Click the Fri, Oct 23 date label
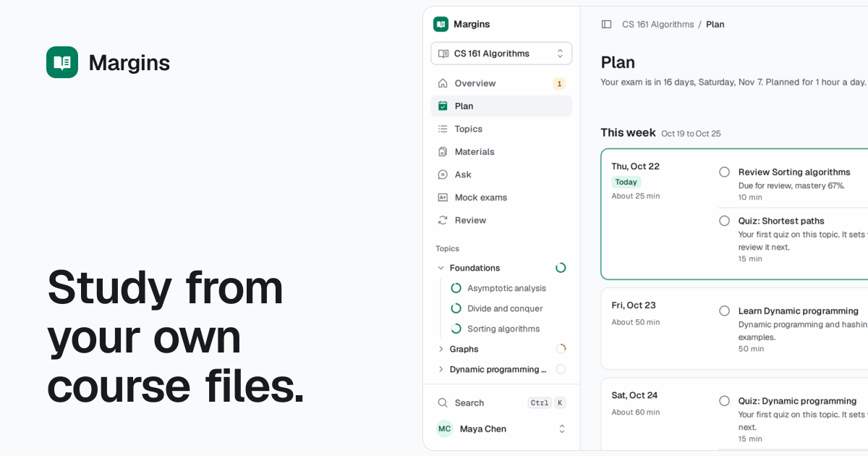Screen dimensions: 868x456 (x=634, y=305)
